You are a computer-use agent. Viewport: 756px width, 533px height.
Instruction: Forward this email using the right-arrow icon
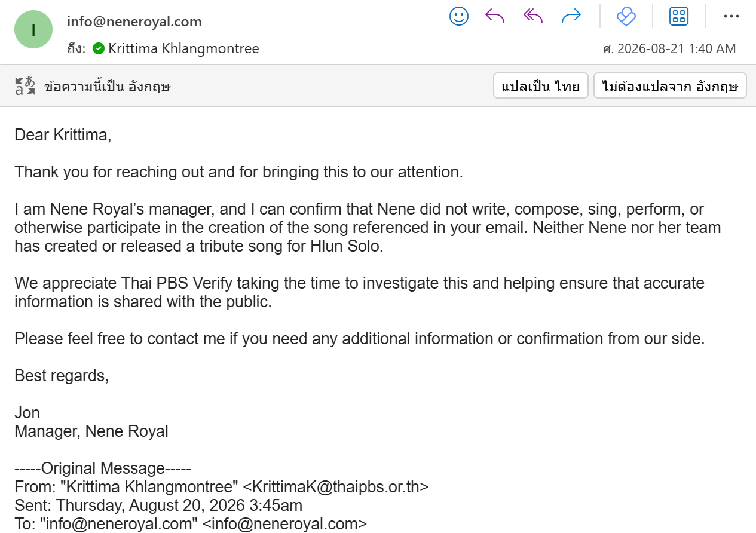click(571, 16)
